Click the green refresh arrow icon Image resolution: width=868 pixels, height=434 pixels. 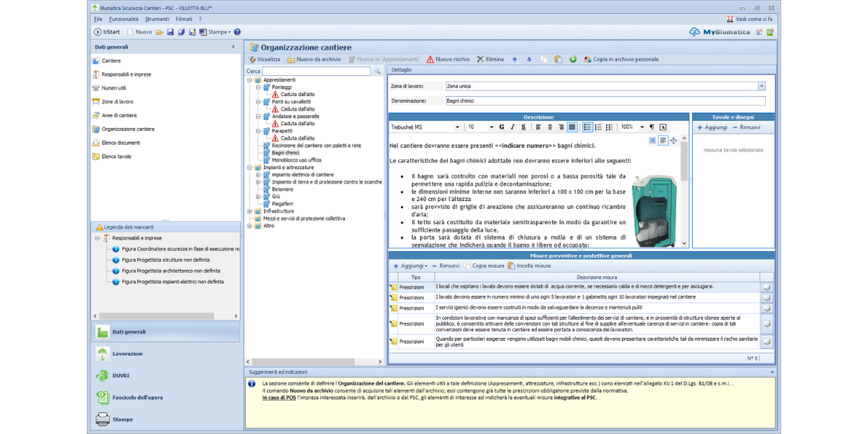pyautogui.click(x=573, y=59)
